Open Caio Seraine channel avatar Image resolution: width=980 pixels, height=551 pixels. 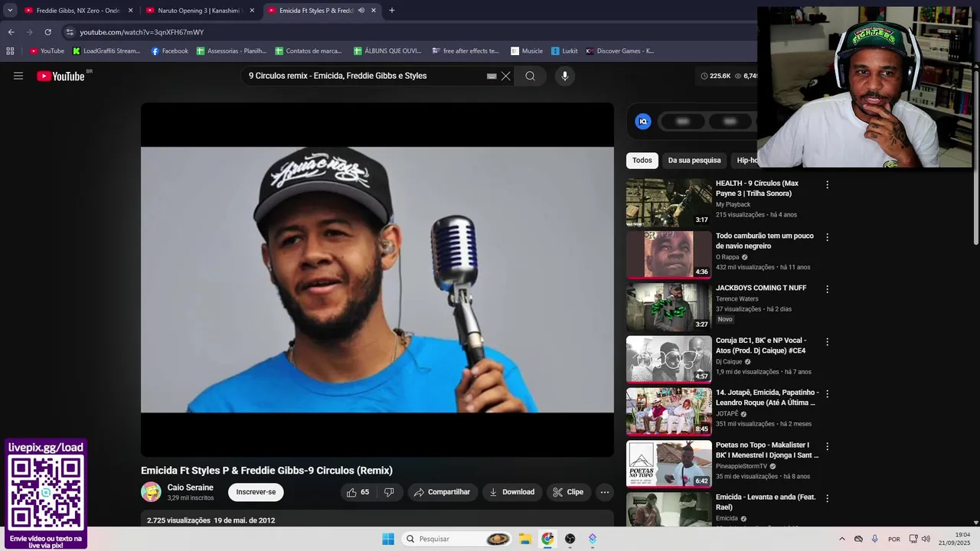(151, 492)
